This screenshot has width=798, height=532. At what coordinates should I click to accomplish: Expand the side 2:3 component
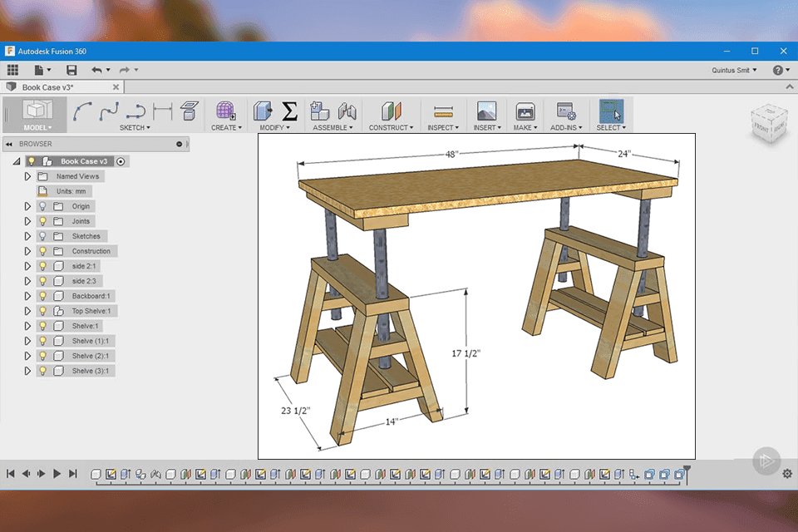click(x=27, y=281)
